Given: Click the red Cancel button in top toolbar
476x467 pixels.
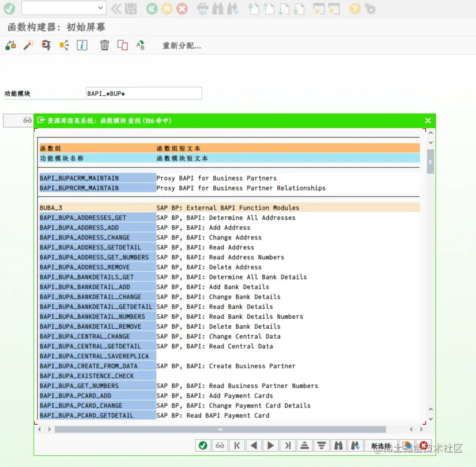Looking at the screenshot, I should (182, 9).
